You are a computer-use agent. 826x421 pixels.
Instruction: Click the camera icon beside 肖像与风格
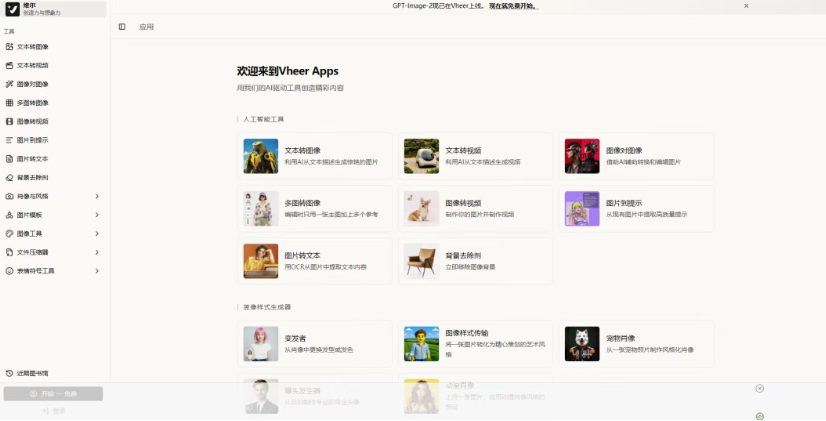click(9, 196)
